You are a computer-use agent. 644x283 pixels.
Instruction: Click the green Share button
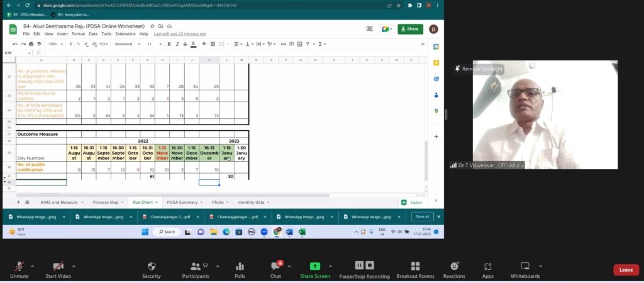(410, 29)
